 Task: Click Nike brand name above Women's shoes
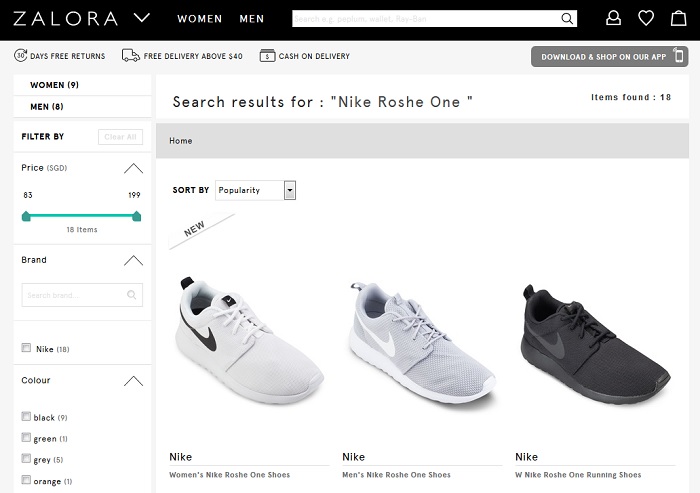pyautogui.click(x=180, y=457)
